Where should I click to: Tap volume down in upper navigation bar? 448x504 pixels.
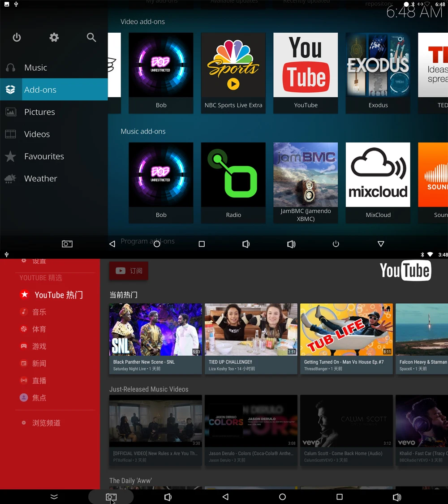click(246, 244)
